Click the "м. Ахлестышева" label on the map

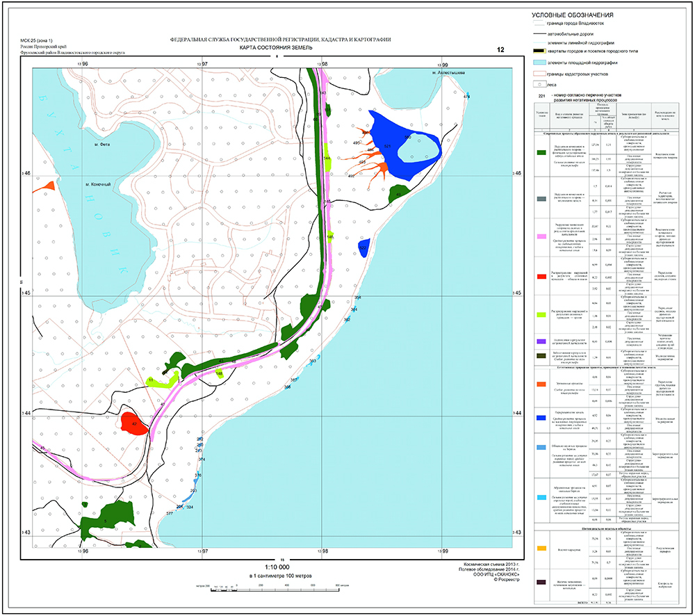[446, 72]
